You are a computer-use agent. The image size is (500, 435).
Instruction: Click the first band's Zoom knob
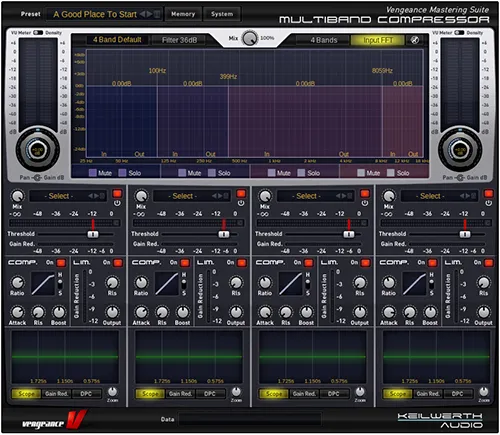point(112,391)
